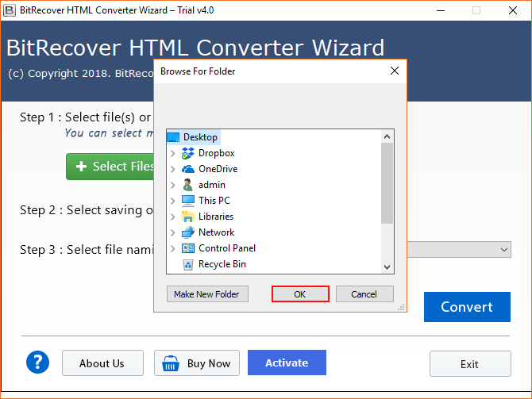Close the Browse For Folder dialog

click(x=395, y=71)
